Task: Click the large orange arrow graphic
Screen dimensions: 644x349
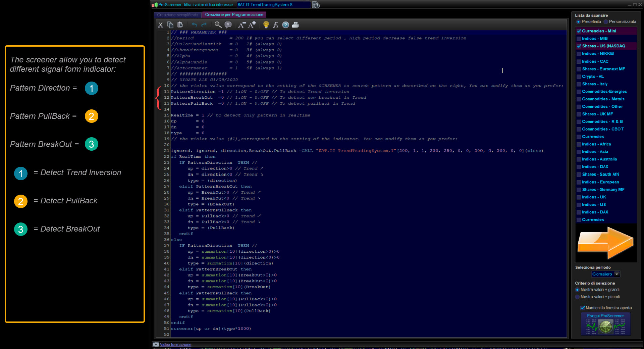Action: click(x=606, y=243)
